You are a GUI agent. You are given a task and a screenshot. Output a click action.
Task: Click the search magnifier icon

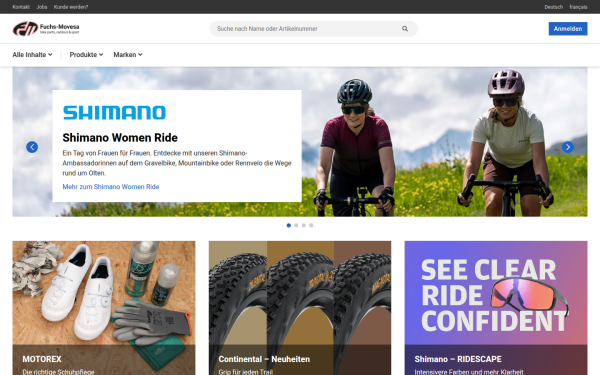(405, 29)
